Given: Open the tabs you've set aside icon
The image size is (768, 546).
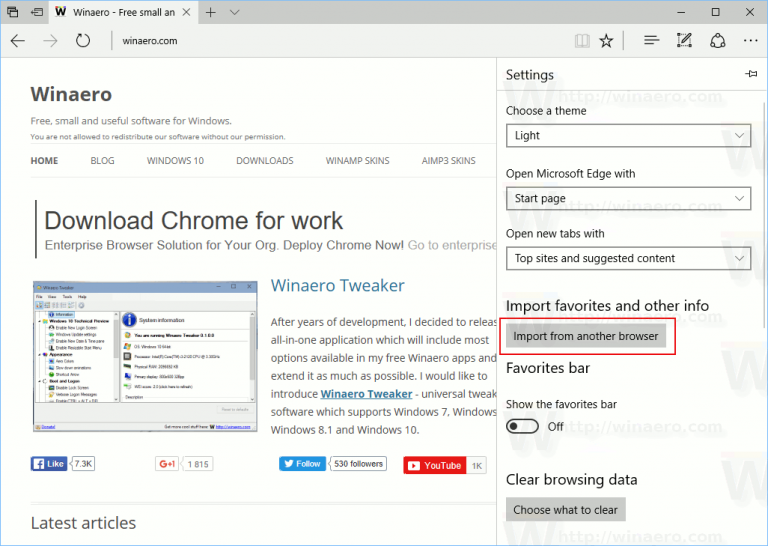Looking at the screenshot, I should (13, 12).
